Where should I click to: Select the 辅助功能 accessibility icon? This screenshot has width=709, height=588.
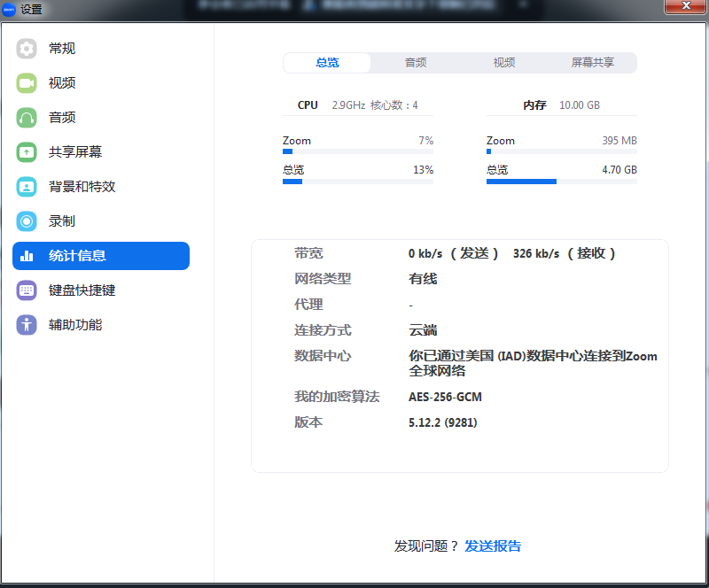click(x=27, y=325)
